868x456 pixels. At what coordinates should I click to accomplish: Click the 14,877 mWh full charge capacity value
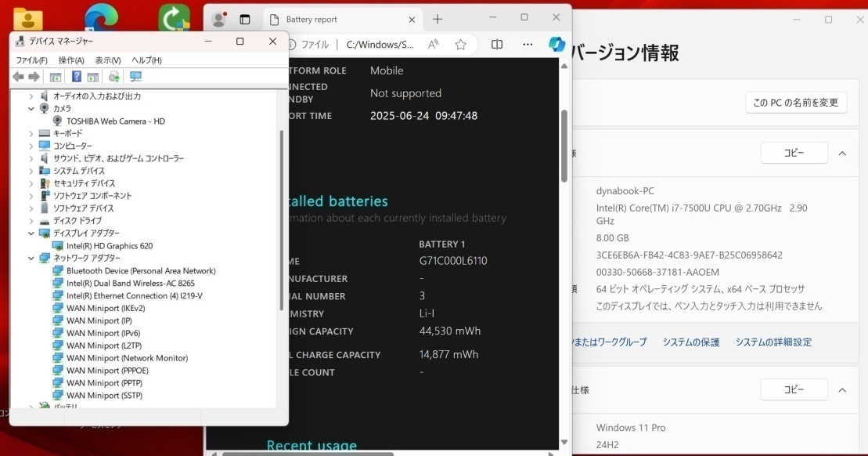(x=449, y=355)
